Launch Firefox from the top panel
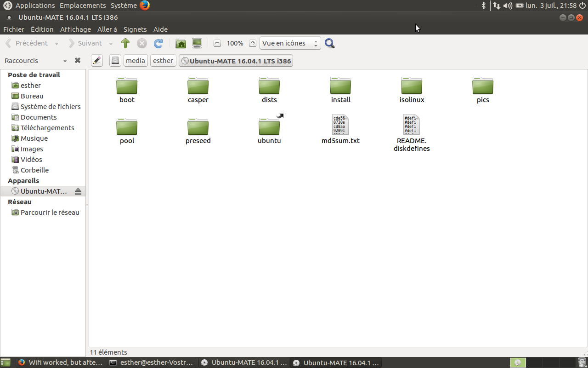 coord(145,6)
